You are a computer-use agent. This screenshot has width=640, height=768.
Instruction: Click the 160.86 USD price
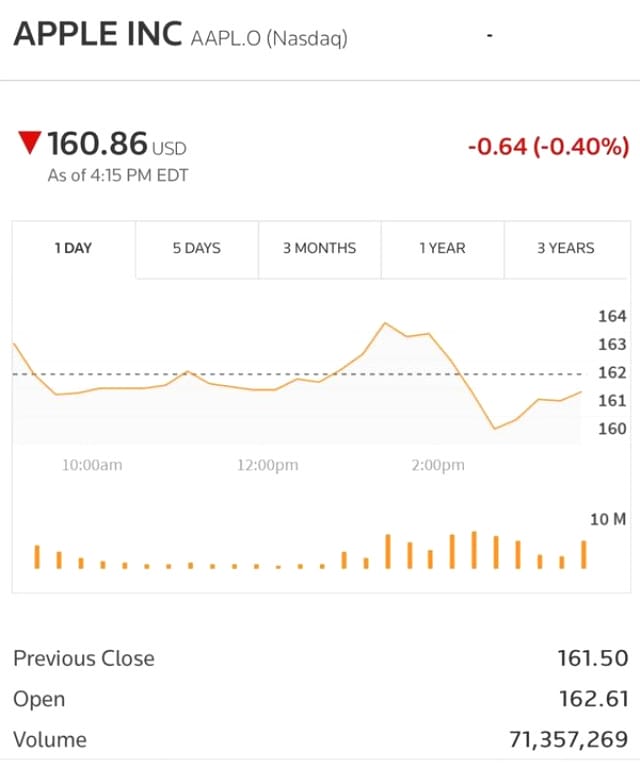pyautogui.click(x=116, y=145)
